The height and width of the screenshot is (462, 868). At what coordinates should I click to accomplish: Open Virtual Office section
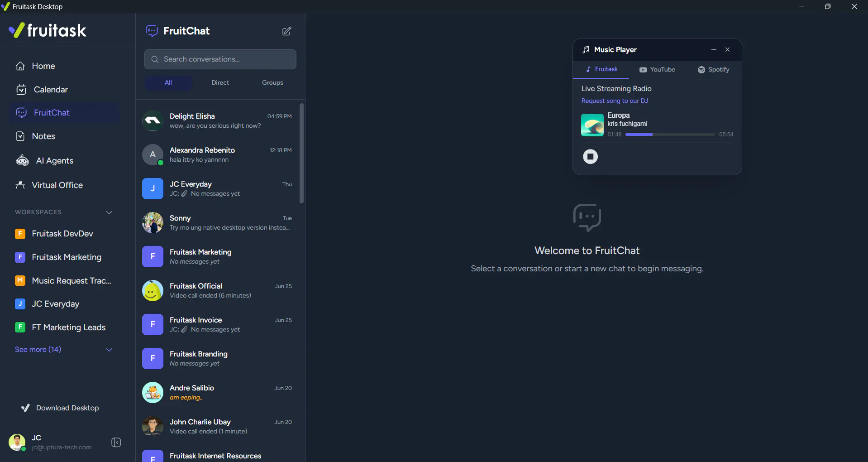click(x=64, y=185)
